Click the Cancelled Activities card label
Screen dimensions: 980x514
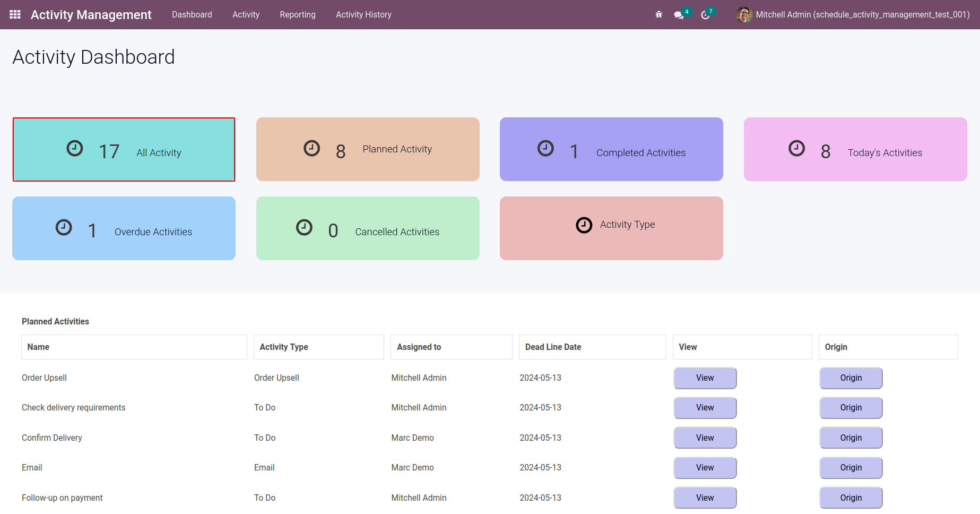397,232
